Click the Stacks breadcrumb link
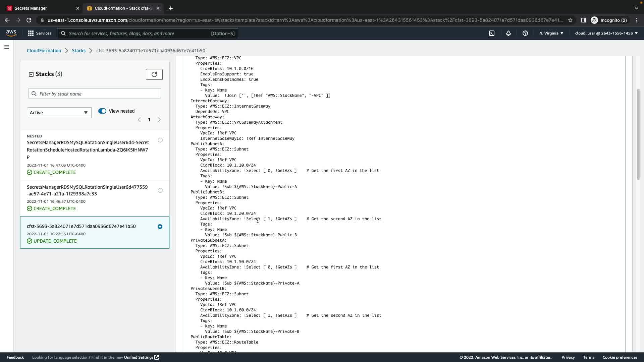 tap(78, 51)
